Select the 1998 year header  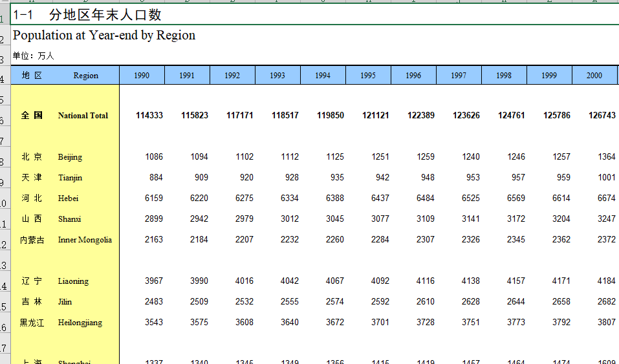[504, 76]
